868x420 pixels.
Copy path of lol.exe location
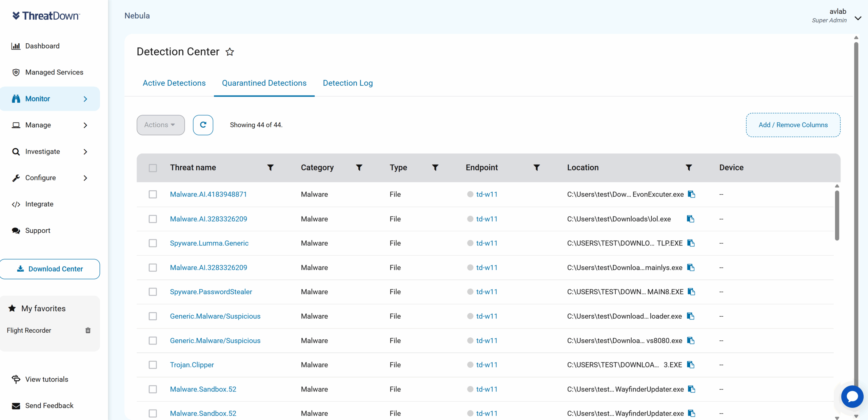690,219
